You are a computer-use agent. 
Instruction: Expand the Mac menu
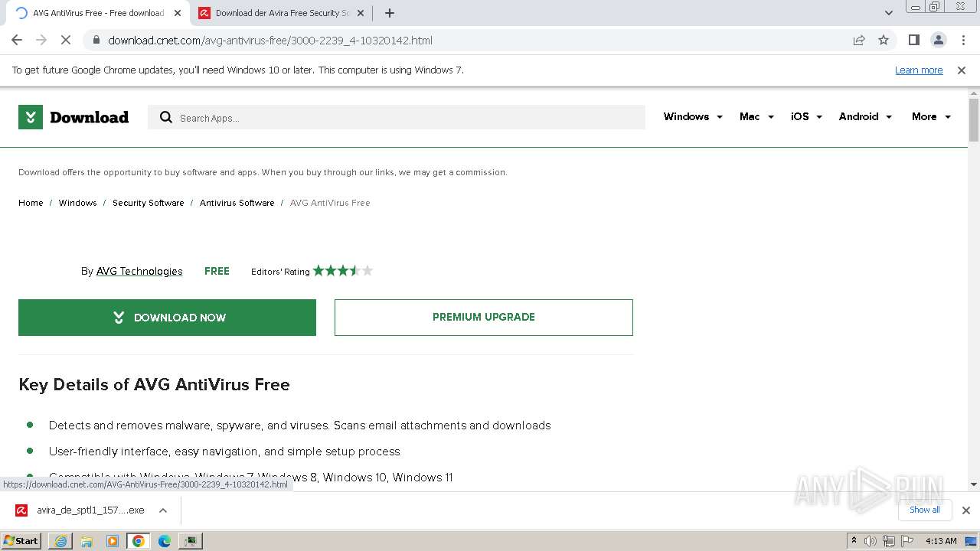point(756,116)
